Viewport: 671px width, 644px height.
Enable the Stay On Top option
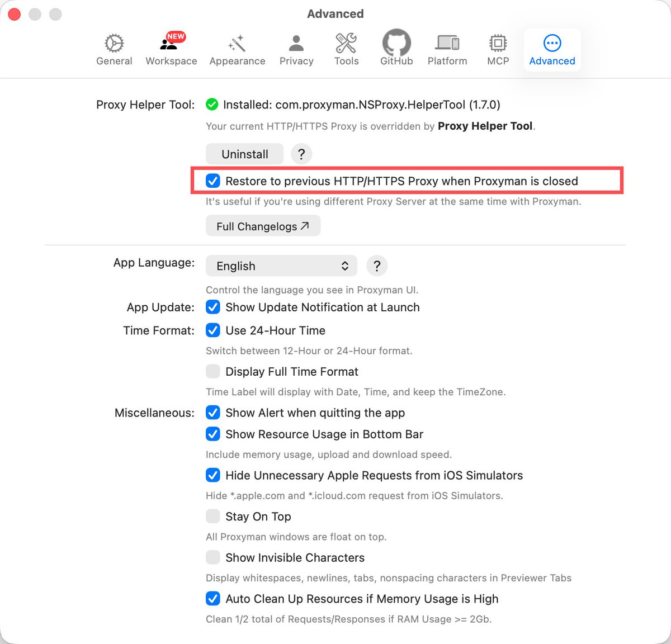coord(212,516)
